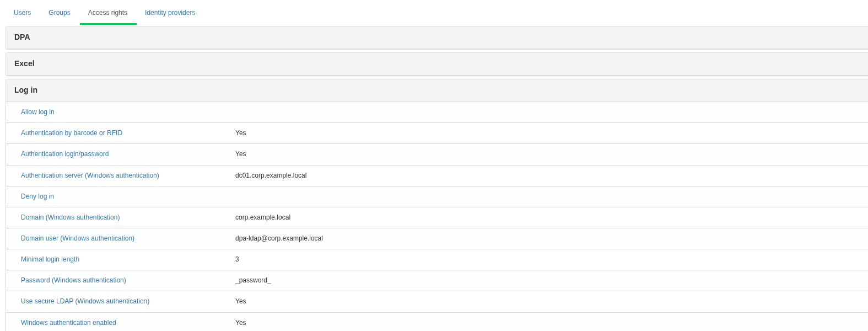Click Yes value for Authentication login/password
This screenshot has width=868, height=331.
pos(241,154)
